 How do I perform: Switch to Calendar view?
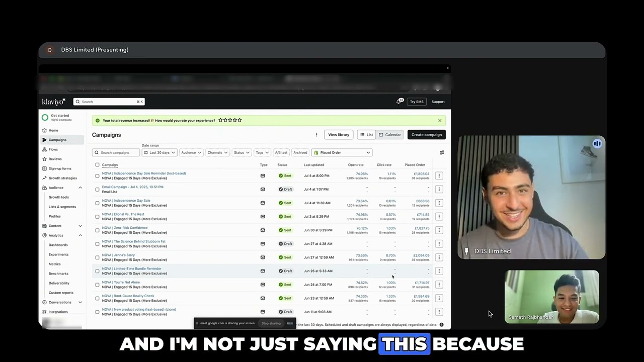(x=390, y=135)
